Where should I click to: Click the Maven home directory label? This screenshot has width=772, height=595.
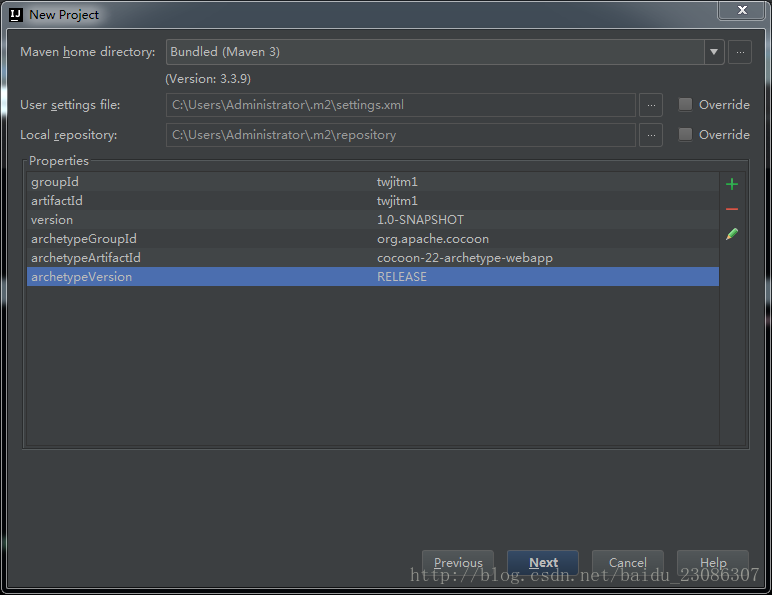coord(88,52)
